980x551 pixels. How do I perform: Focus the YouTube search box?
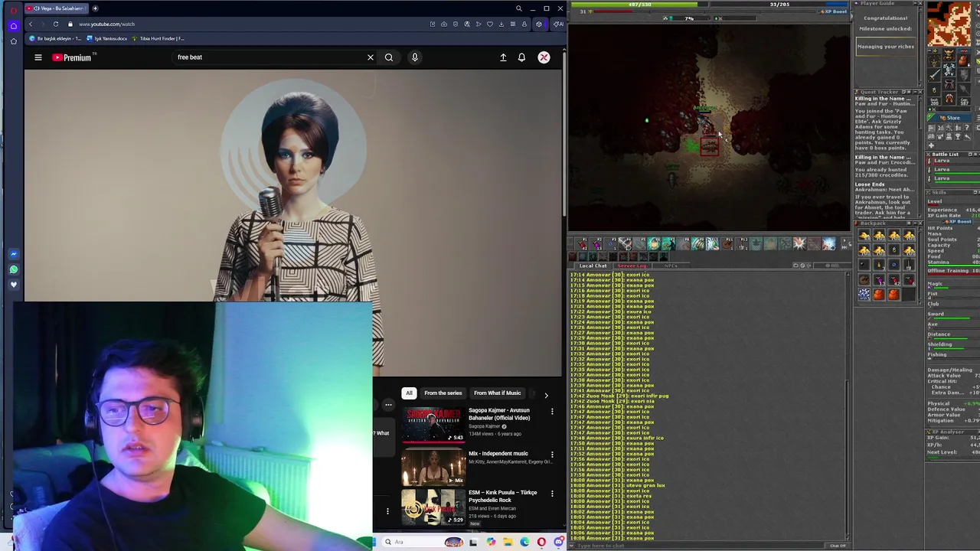(x=268, y=57)
